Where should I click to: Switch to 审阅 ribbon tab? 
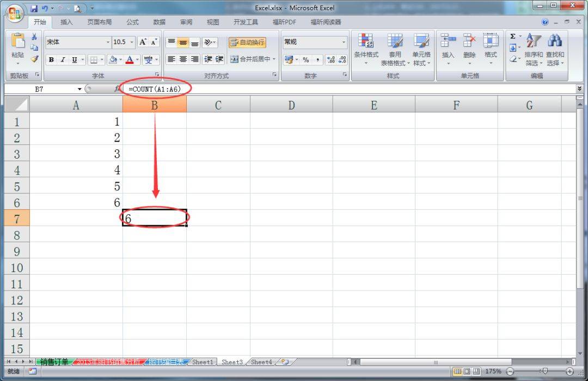click(186, 22)
